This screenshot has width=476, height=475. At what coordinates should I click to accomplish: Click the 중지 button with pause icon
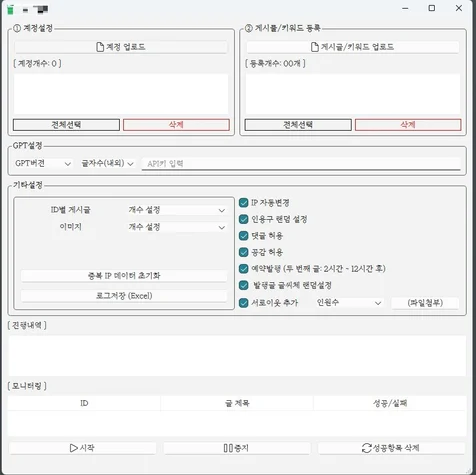[237, 448]
